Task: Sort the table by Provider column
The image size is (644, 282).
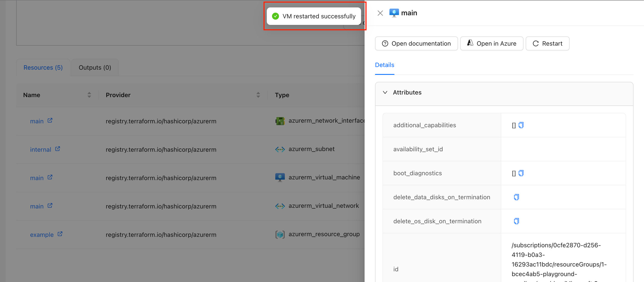Action: tap(258, 95)
